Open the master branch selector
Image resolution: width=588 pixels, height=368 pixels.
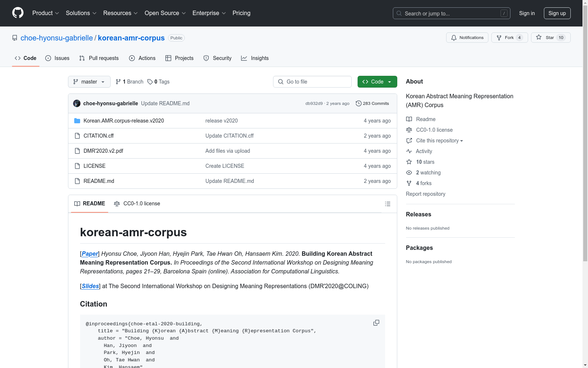(x=89, y=82)
